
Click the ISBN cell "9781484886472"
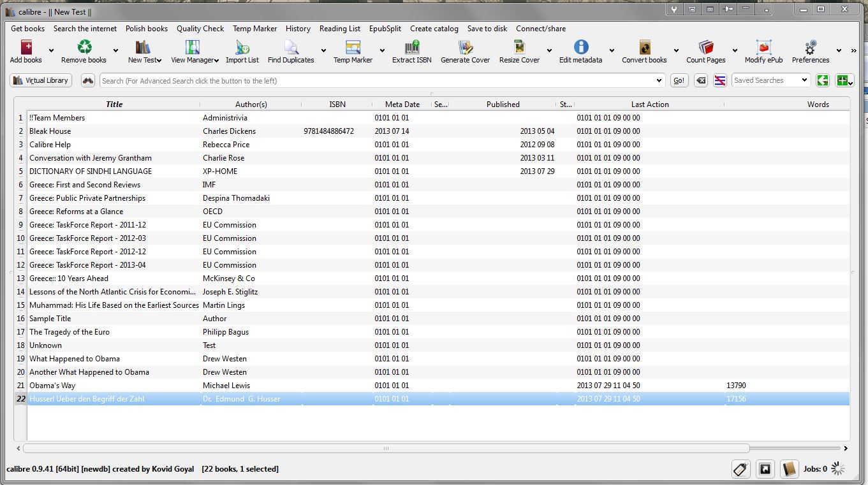pyautogui.click(x=328, y=131)
